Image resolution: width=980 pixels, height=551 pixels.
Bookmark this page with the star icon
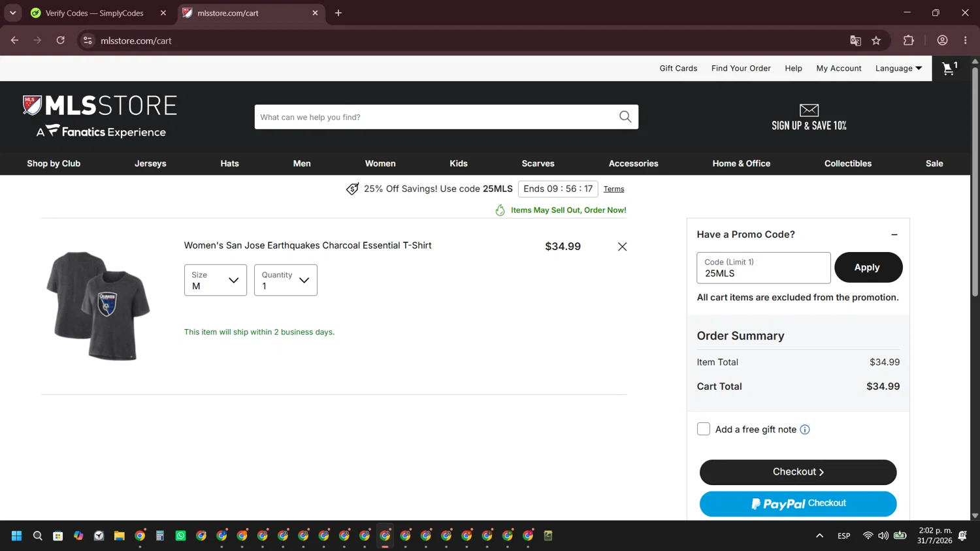pos(876,40)
